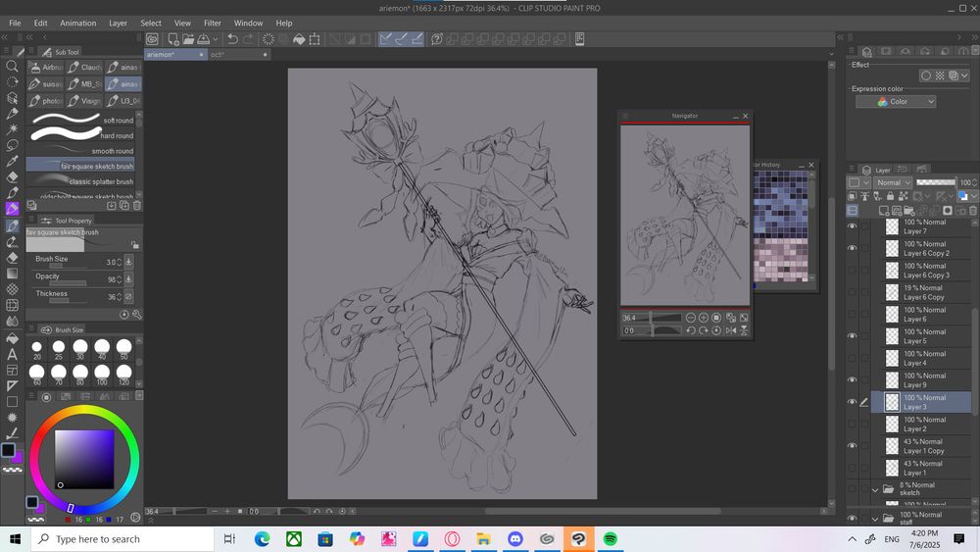Open the layer blending mode Normal dropdown
The height and width of the screenshot is (552, 980).
[893, 182]
